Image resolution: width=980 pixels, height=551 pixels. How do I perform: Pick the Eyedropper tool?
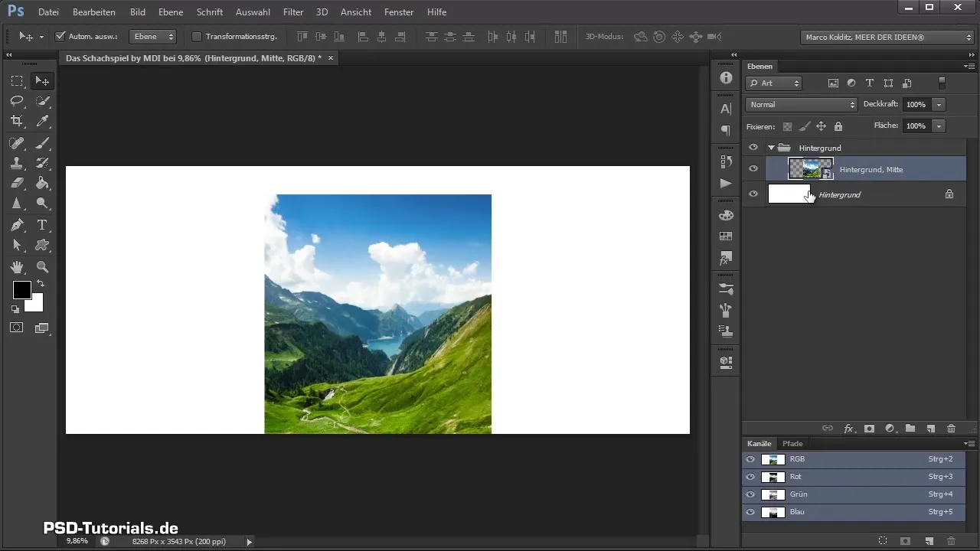click(x=43, y=121)
